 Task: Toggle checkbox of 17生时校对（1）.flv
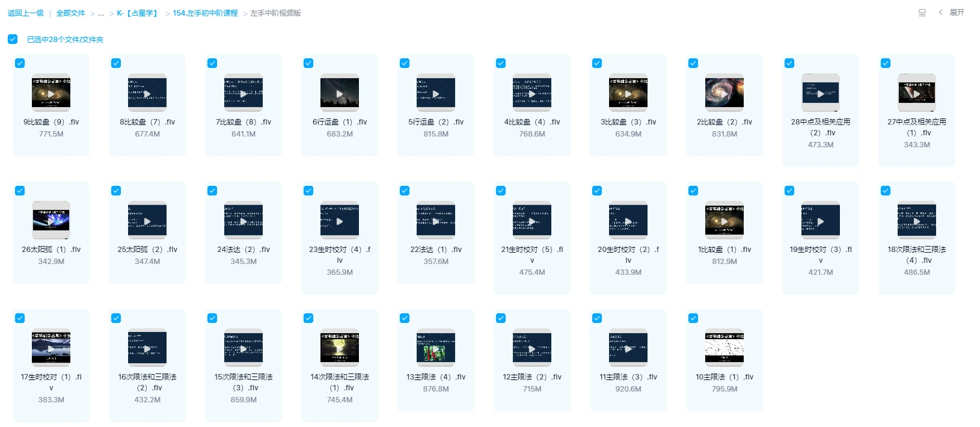click(20, 318)
